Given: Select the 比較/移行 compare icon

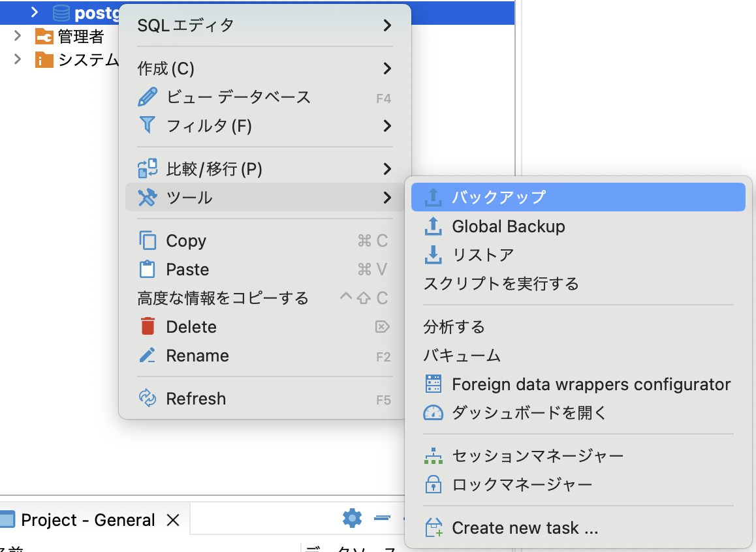Looking at the screenshot, I should 149,168.
